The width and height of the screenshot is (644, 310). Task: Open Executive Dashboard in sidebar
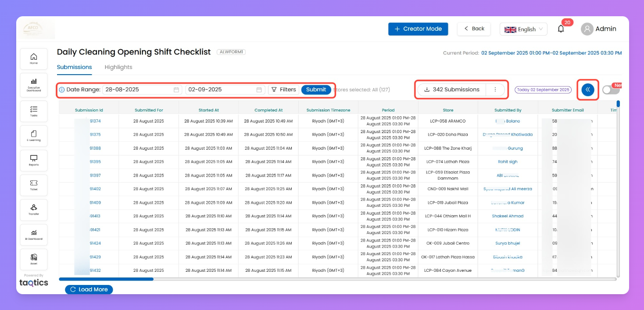[34, 85]
